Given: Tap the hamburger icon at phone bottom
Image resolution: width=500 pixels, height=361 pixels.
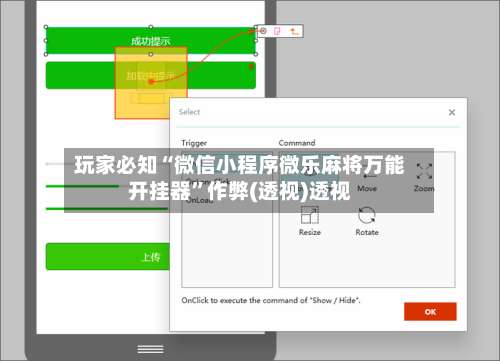Looking at the screenshot, I should pos(151,349).
